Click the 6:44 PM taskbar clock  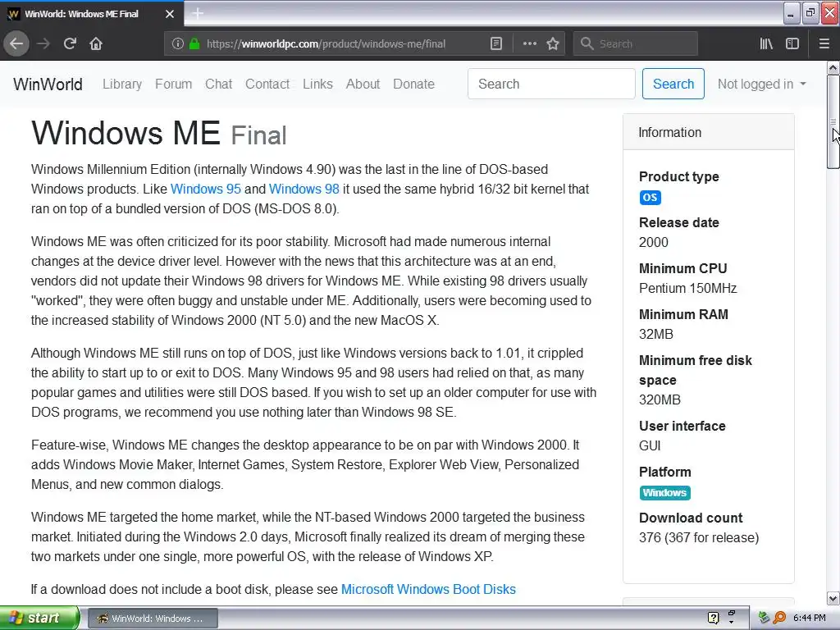pos(810,619)
